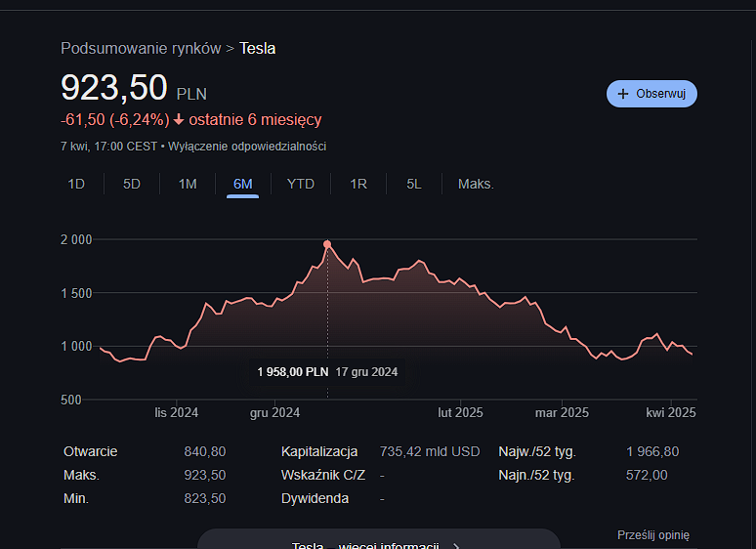The image size is (756, 549).
Task: Click the peak marker dot on chart
Action: (327, 244)
